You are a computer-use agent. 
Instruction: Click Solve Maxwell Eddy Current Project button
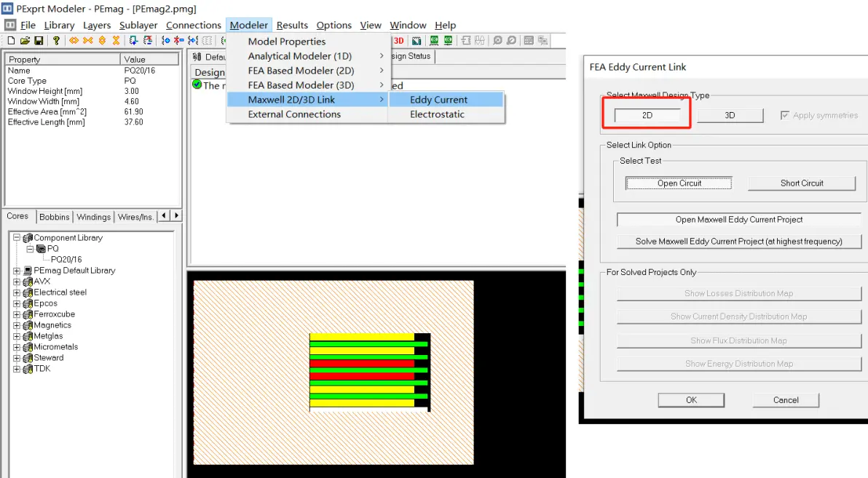coord(739,242)
